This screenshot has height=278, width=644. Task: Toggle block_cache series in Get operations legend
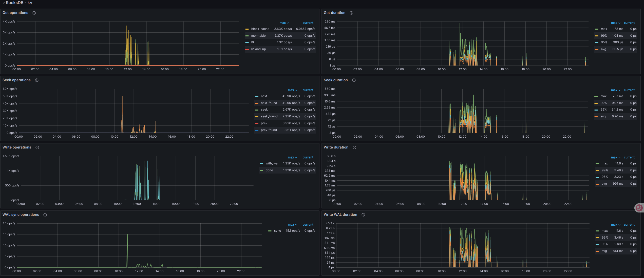(x=260, y=29)
